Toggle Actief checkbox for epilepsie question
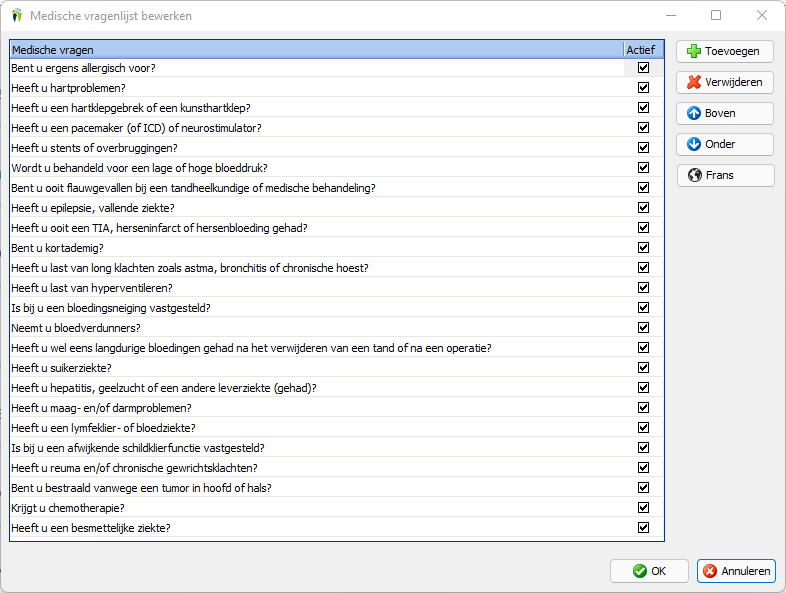Viewport: 786px width, 593px height. click(644, 208)
